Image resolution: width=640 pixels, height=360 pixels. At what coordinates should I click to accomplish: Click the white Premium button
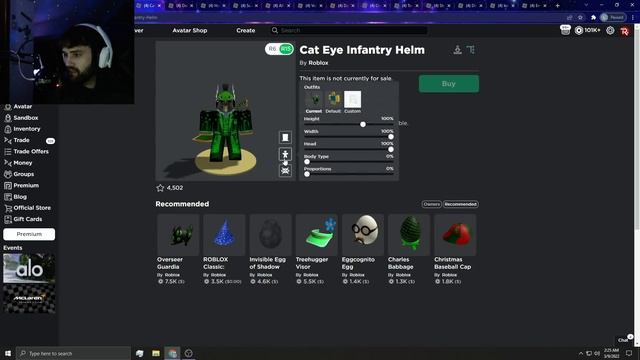(x=29, y=234)
